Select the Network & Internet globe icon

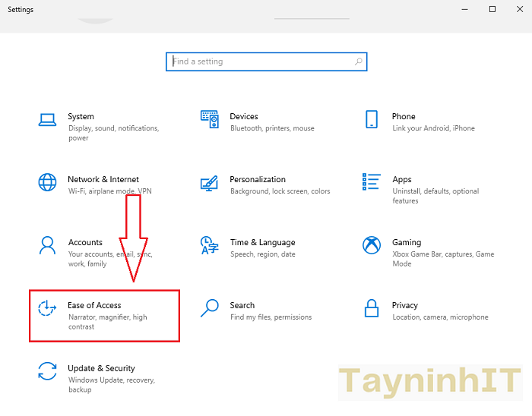coord(47,182)
